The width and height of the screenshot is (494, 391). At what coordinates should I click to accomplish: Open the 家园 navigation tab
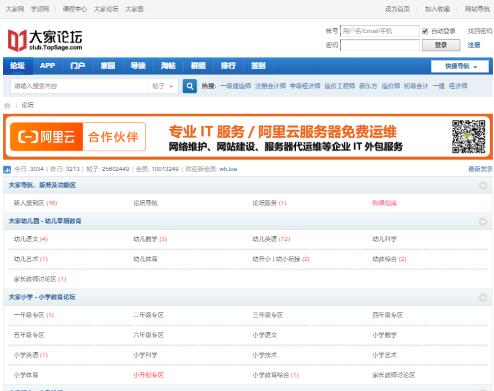tap(108, 66)
